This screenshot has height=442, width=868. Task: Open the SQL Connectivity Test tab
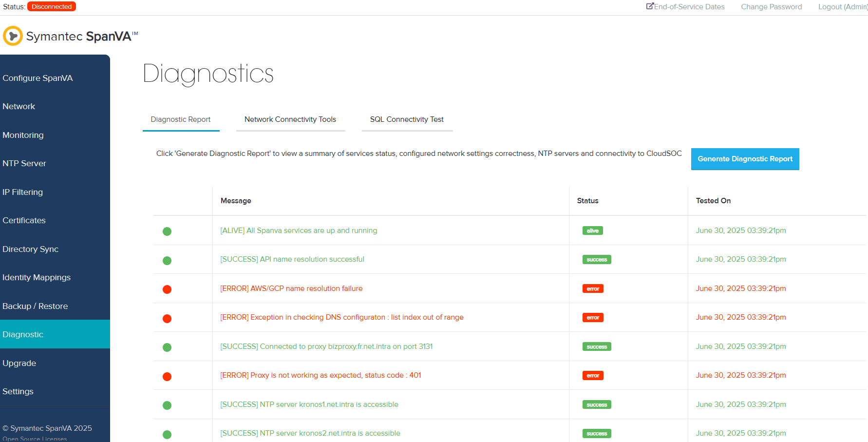pyautogui.click(x=407, y=119)
